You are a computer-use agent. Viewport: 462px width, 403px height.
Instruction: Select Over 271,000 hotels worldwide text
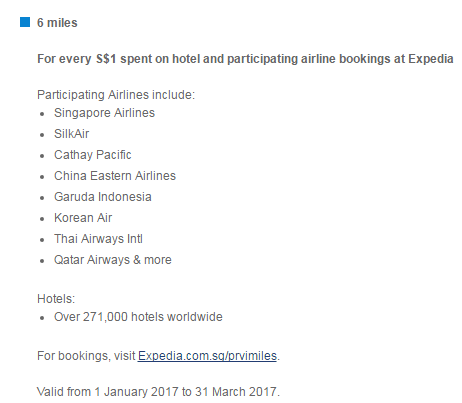138,317
